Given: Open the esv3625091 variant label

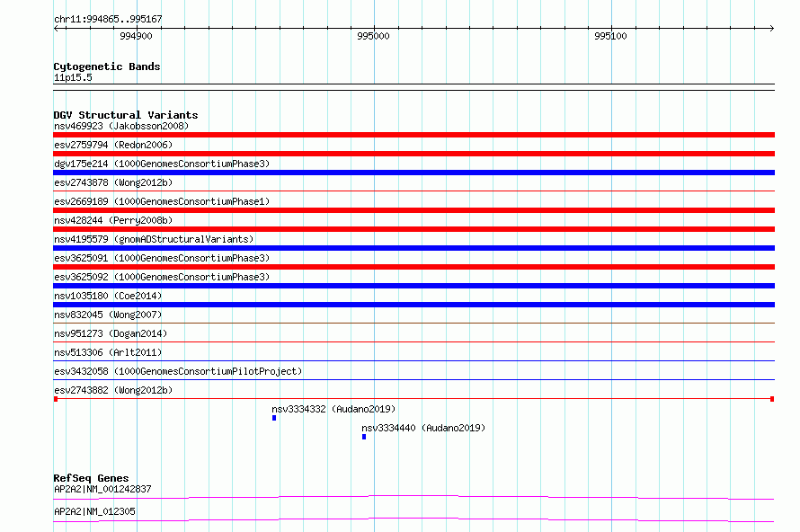Looking at the screenshot, I should click(x=162, y=258).
